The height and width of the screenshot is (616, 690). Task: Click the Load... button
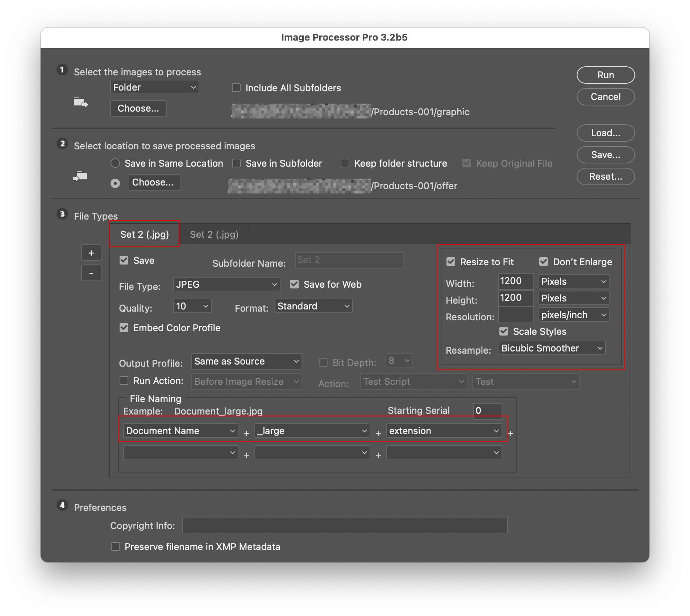[x=606, y=133]
